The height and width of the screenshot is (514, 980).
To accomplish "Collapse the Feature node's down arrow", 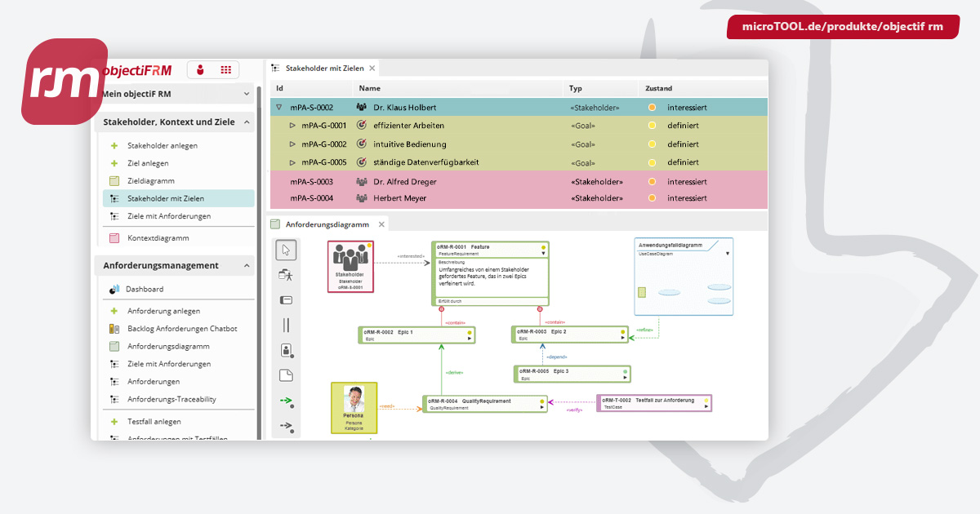I will tap(544, 253).
